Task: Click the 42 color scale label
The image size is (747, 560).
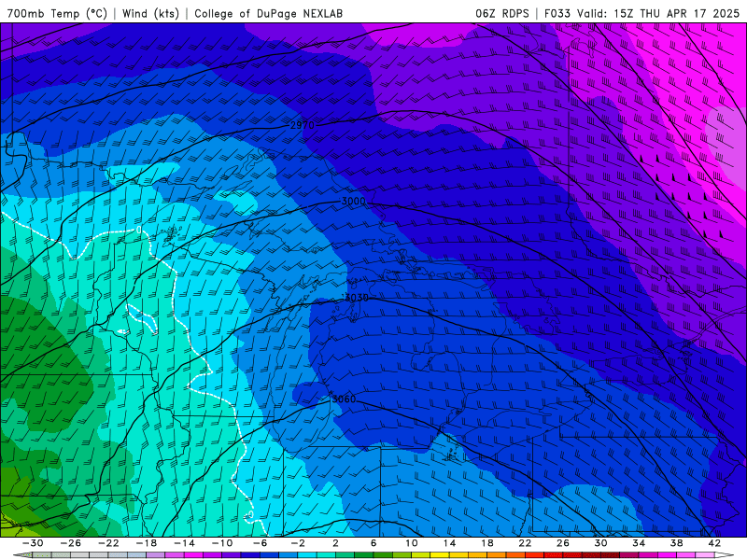Action: click(714, 543)
